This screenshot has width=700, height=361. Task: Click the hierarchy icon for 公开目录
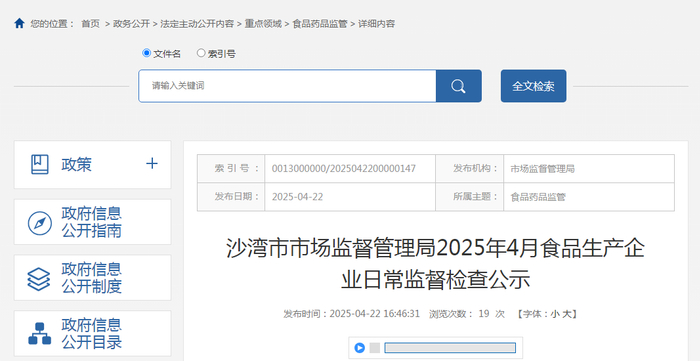[40, 334]
